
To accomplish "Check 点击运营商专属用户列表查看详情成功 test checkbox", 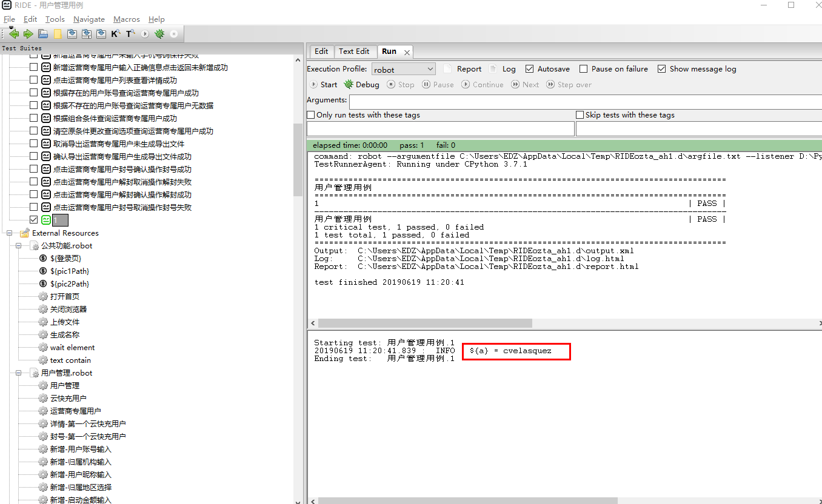I will point(34,80).
